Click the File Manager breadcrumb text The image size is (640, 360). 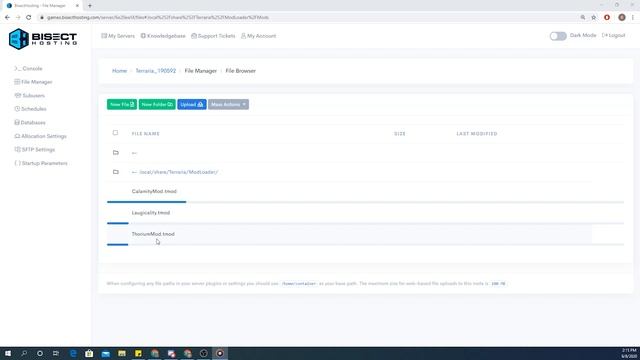200,71
